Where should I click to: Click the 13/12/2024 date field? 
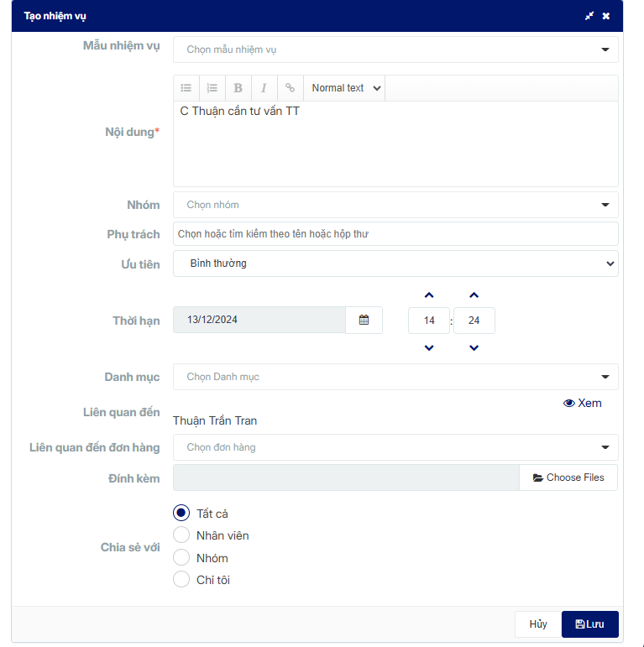coord(259,320)
